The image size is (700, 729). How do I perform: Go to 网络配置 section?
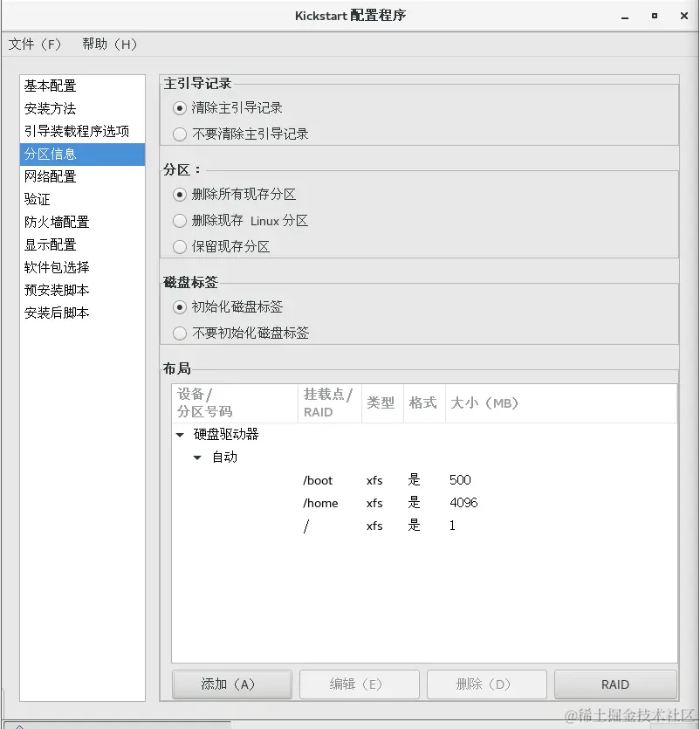(82, 176)
